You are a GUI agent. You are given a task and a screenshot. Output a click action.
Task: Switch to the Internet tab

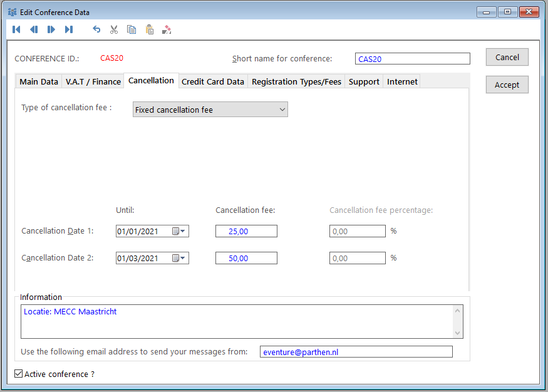[x=402, y=82]
